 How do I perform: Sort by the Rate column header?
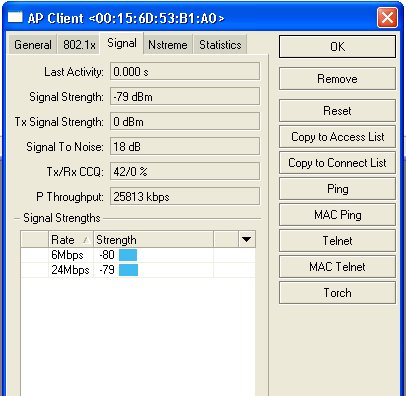[x=71, y=239]
